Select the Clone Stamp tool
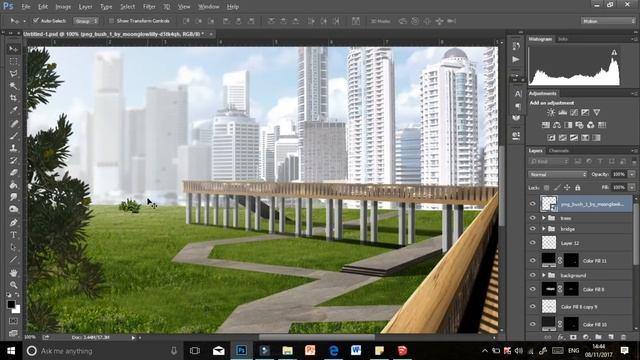640x360 pixels. click(13, 148)
